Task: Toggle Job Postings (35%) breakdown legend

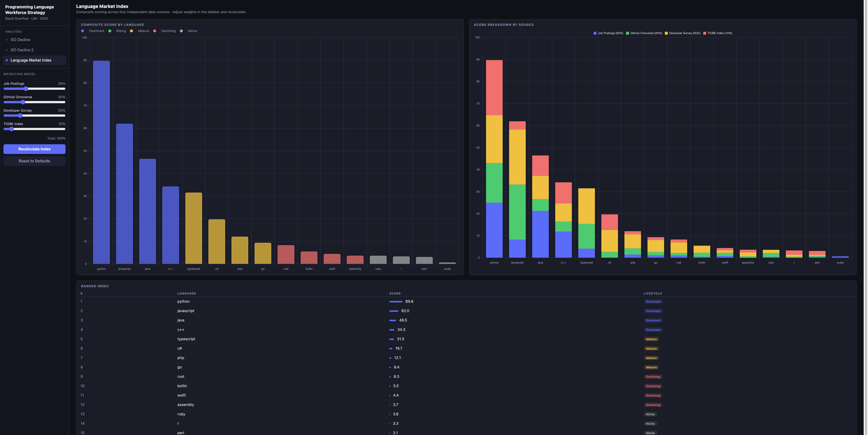Action: tap(608, 33)
